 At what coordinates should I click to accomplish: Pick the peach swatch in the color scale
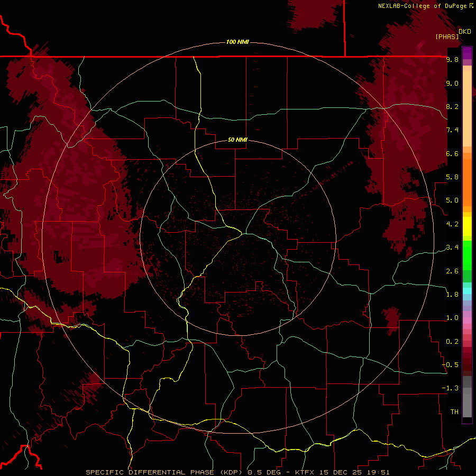(467, 108)
